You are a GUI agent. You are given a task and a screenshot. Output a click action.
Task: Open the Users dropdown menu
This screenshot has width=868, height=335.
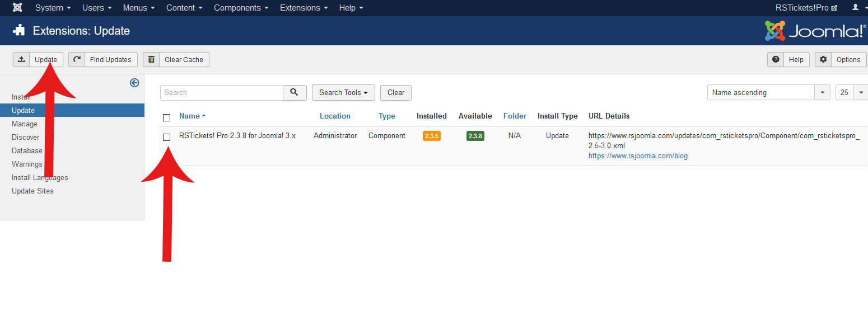(x=97, y=8)
